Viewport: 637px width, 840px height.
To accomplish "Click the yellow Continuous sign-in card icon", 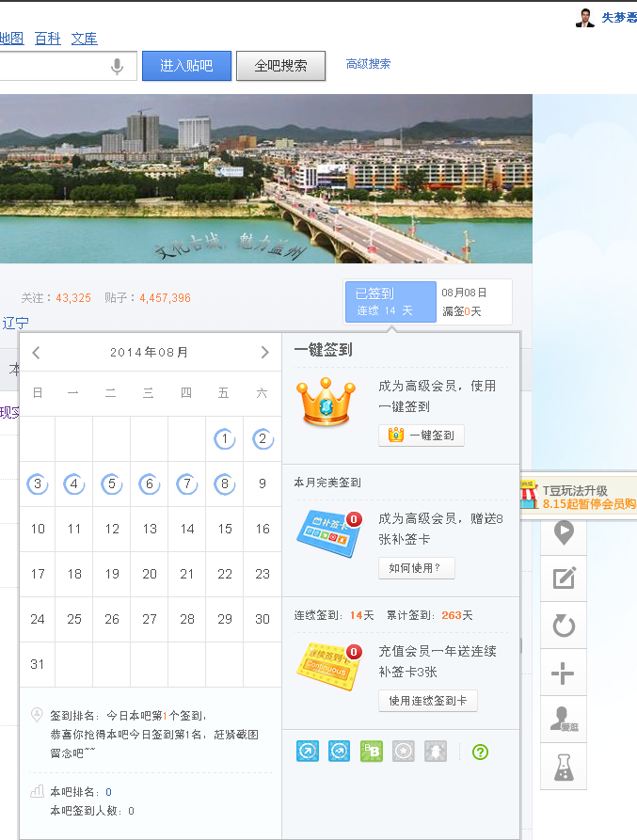I will [329, 666].
